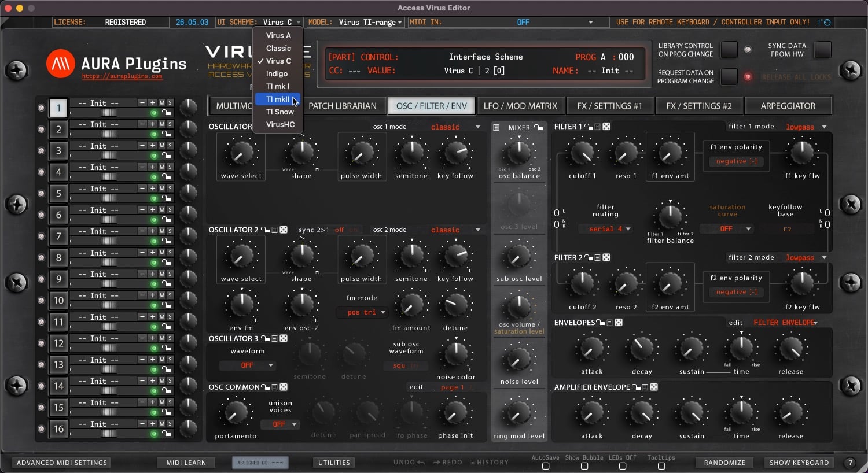The width and height of the screenshot is (868, 473).
Task: Switch to the LFO / MOD MATRIX tab
Action: tap(520, 106)
